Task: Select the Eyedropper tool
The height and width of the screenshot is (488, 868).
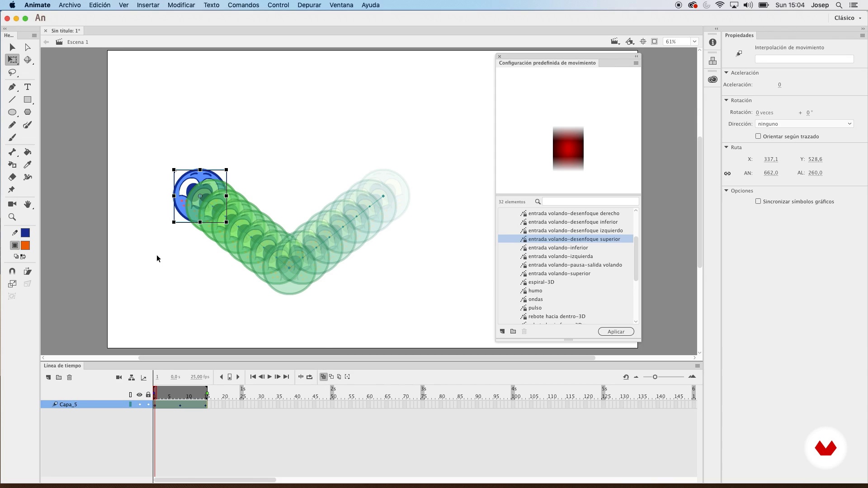Action: pos(28,164)
